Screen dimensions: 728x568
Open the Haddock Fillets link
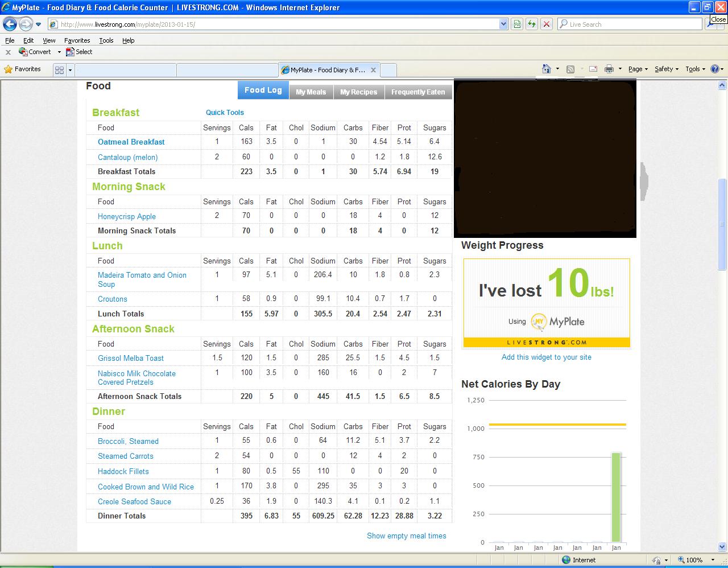[123, 471]
